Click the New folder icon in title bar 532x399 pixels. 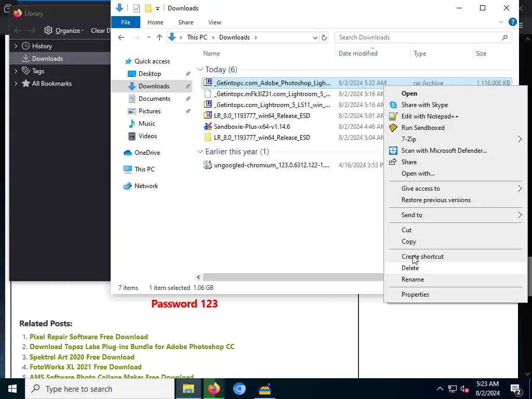[148, 8]
